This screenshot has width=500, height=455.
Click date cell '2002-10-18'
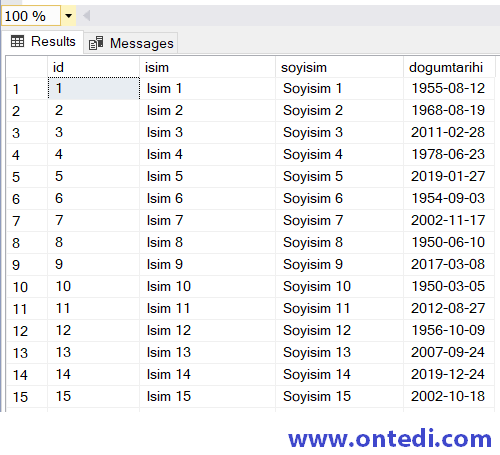point(449,397)
